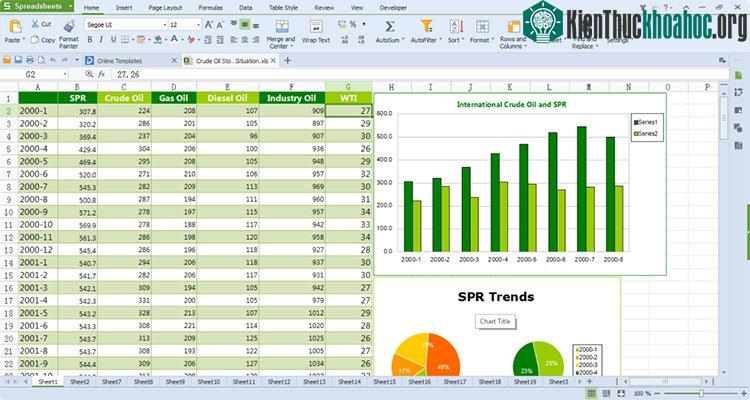Select column header F Industry Oil cell
Screen dimensions: 750x400
292,98
